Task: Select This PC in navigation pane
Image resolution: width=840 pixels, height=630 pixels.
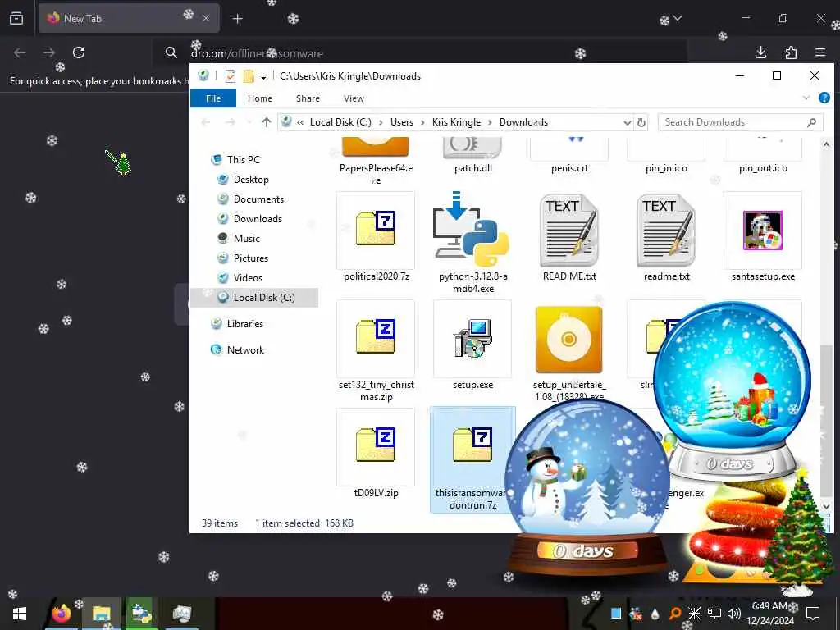Action: point(243,160)
